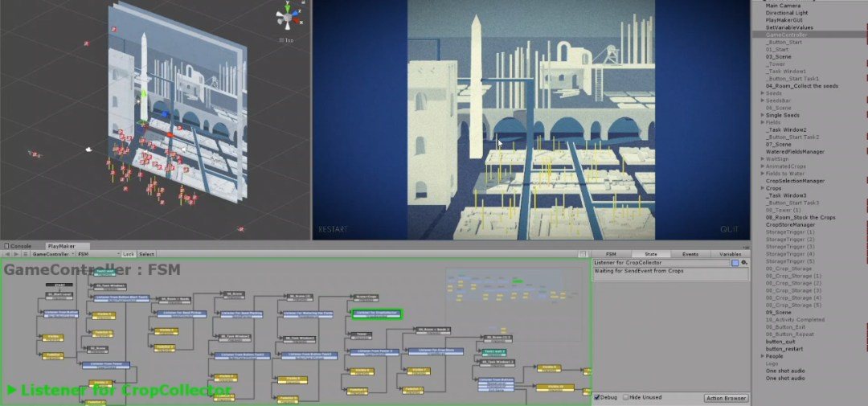Expand the AnimatedCrops hierarchy item
868x406 pixels.
click(762, 166)
